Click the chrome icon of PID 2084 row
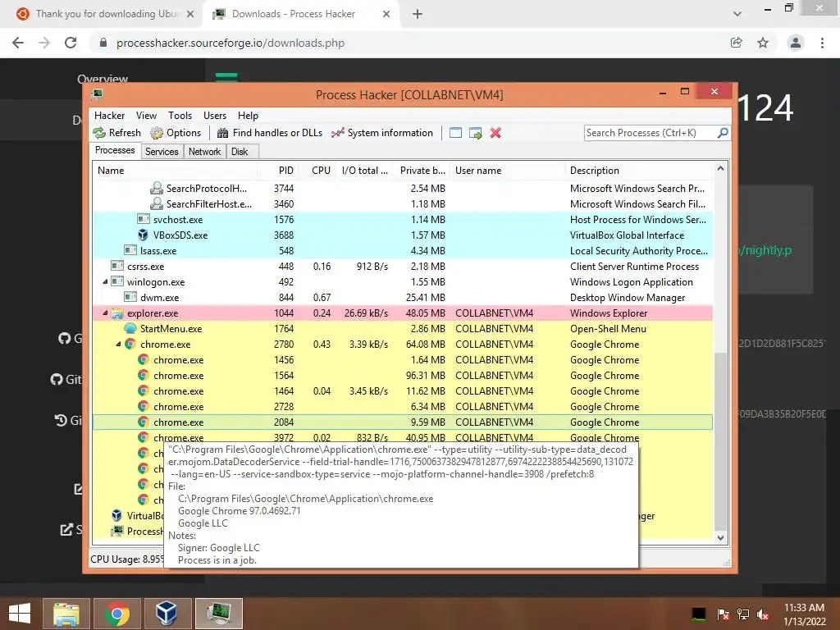This screenshot has width=840, height=630. coord(143,422)
